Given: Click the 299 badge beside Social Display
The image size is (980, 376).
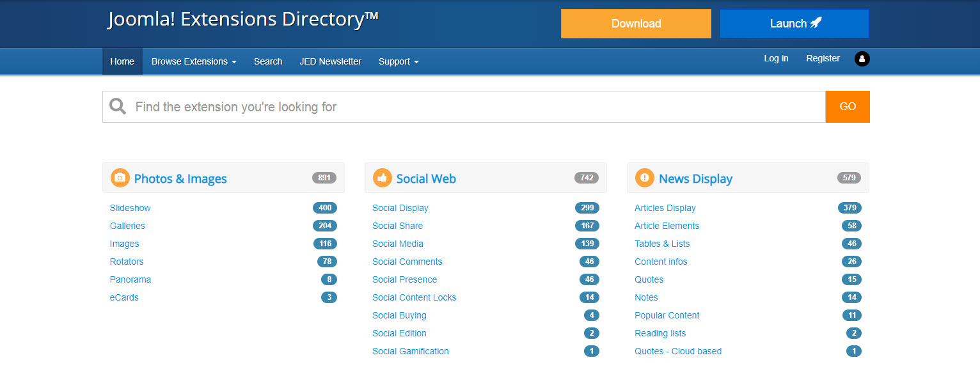Looking at the screenshot, I should click(587, 208).
